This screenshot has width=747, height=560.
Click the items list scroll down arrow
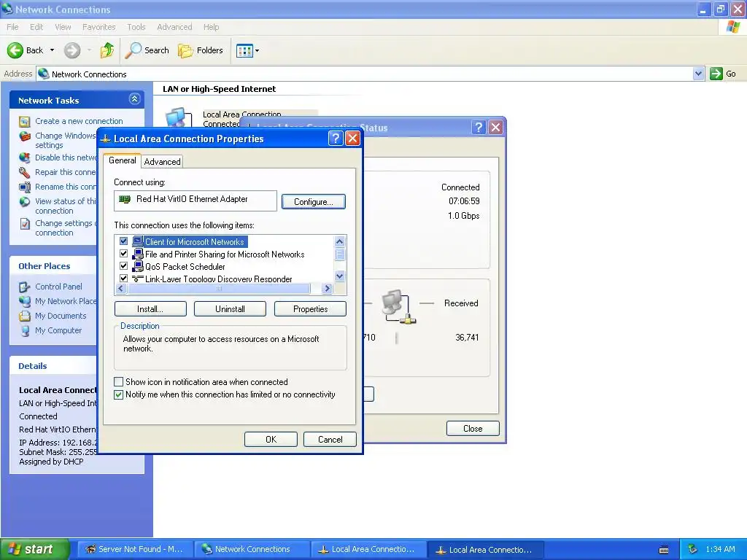click(340, 276)
